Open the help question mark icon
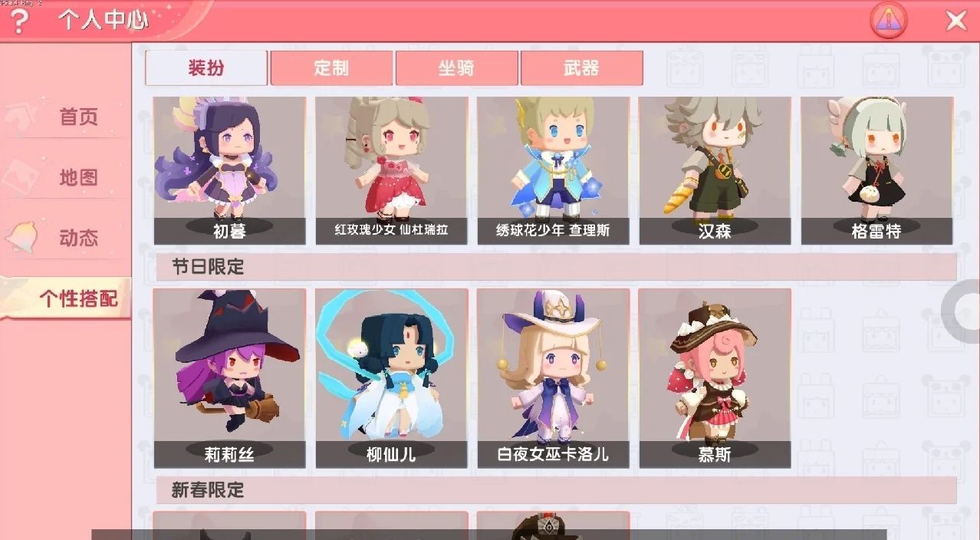 (x=18, y=21)
